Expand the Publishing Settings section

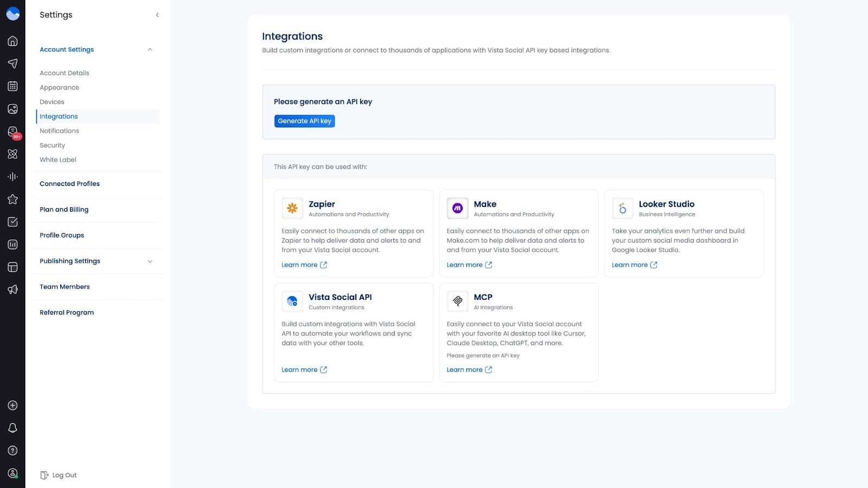tap(150, 261)
